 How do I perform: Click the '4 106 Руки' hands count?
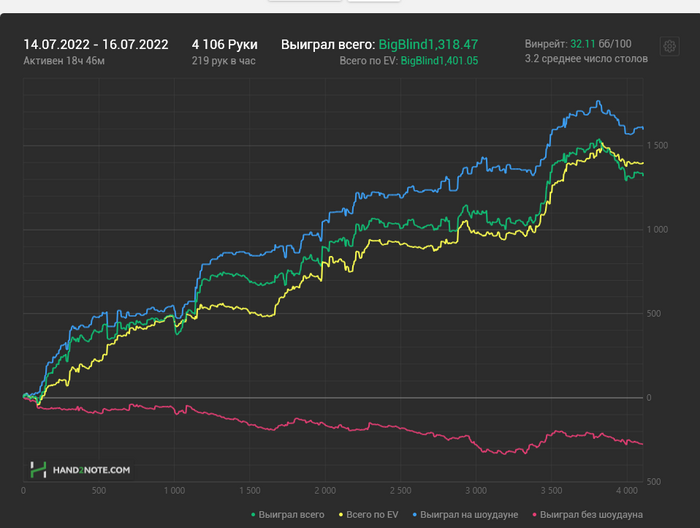[225, 45]
